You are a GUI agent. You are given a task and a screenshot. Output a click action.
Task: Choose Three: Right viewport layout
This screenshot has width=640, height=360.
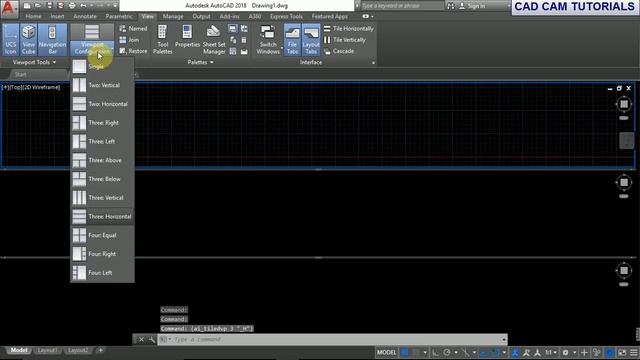pos(102,123)
